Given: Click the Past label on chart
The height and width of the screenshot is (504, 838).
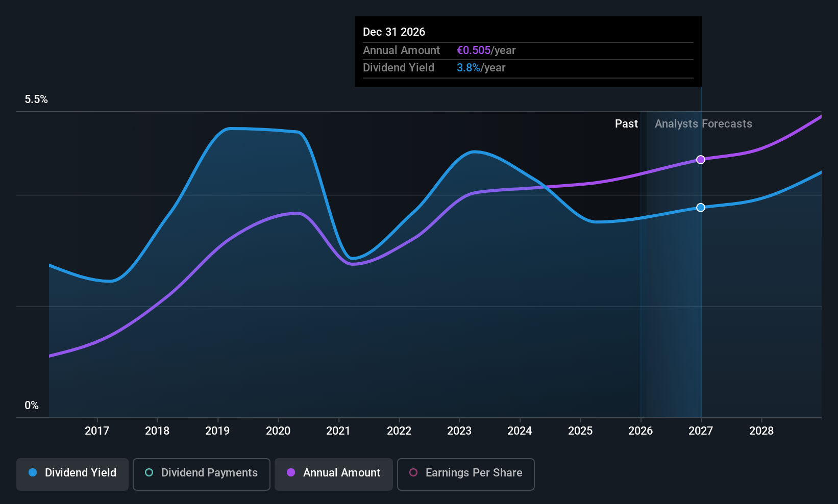Looking at the screenshot, I should 626,124.
